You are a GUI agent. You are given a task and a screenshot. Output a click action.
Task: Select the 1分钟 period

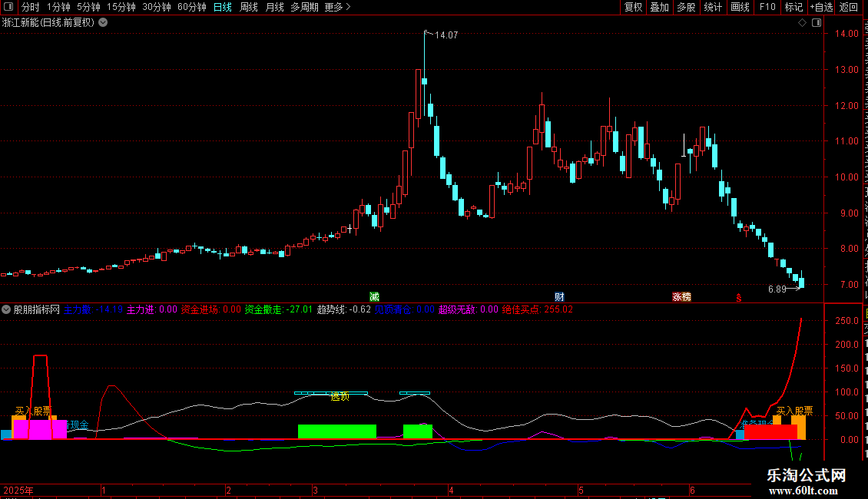tap(58, 7)
